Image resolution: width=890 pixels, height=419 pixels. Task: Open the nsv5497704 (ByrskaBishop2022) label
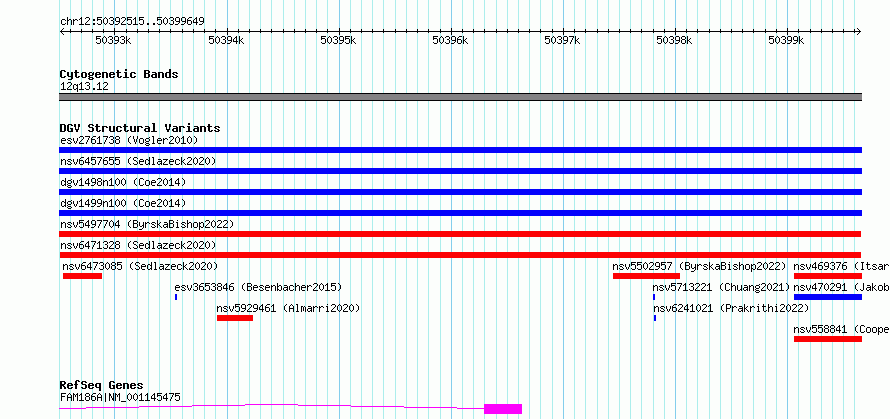147,224
